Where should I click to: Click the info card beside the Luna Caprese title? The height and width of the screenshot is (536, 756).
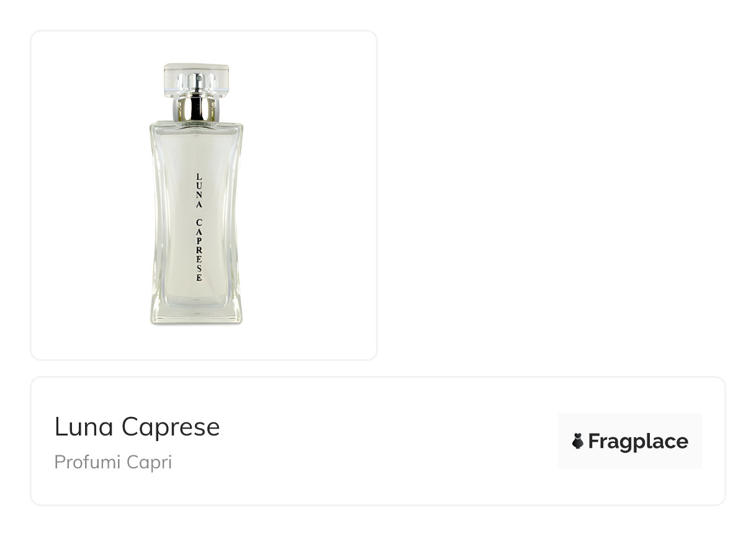[x=377, y=440]
